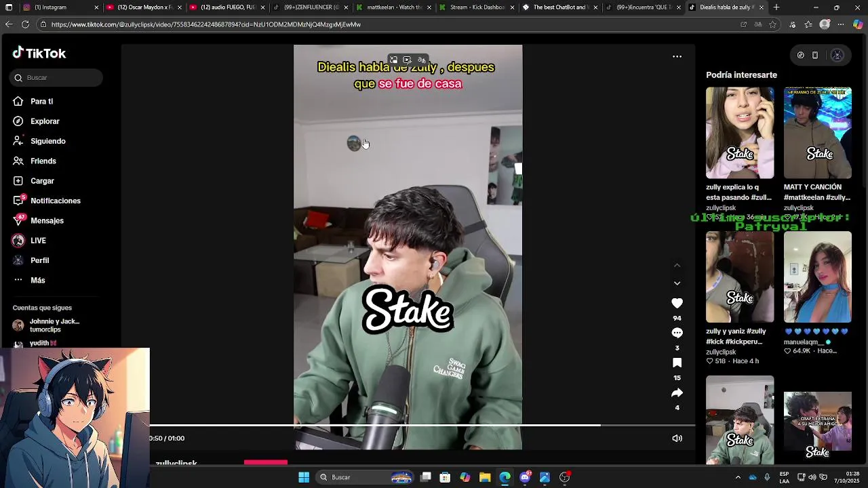
Task: Open the OBS icon in taskbar
Action: [x=564, y=477]
